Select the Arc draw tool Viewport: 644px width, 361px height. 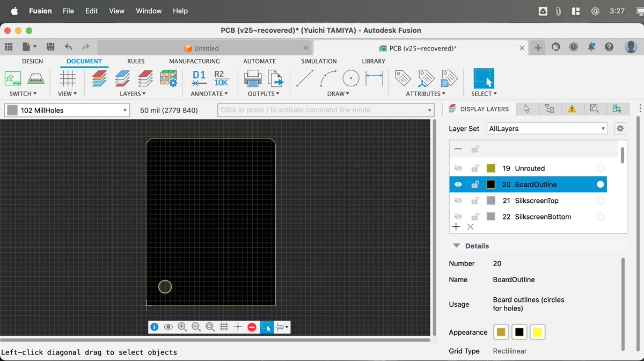328,78
